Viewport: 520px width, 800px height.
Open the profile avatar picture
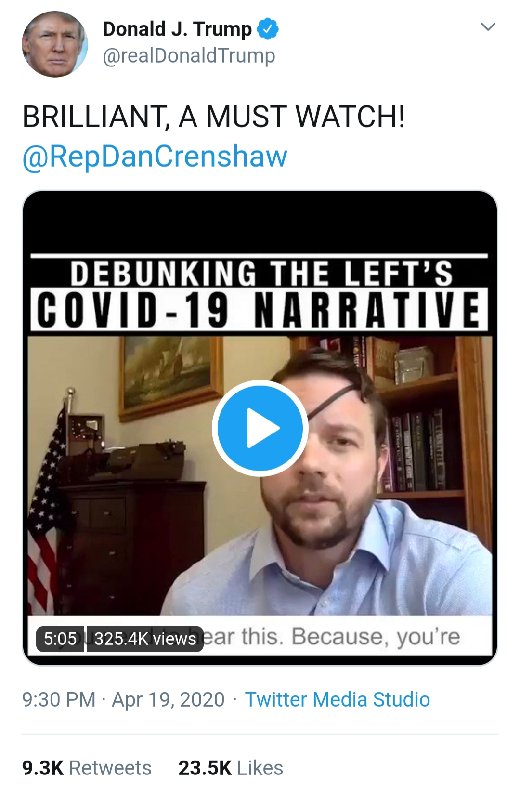55,44
